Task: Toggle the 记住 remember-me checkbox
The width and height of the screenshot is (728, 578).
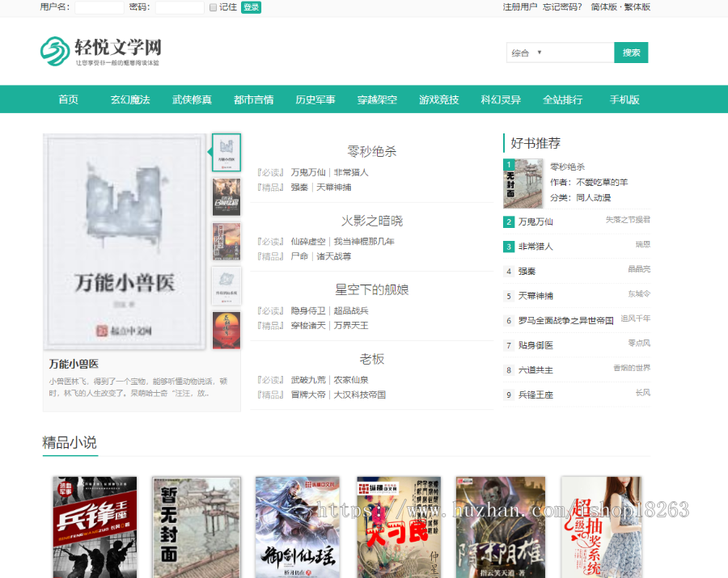Action: [x=213, y=7]
